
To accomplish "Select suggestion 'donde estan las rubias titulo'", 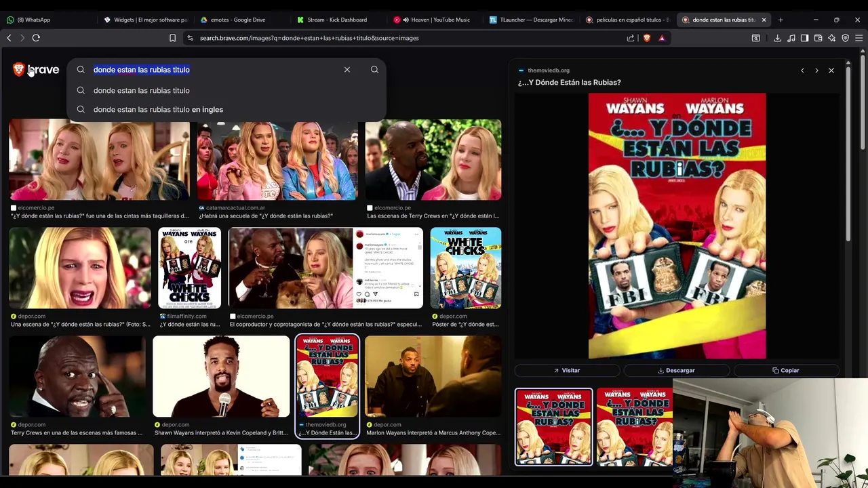I will tap(226, 90).
